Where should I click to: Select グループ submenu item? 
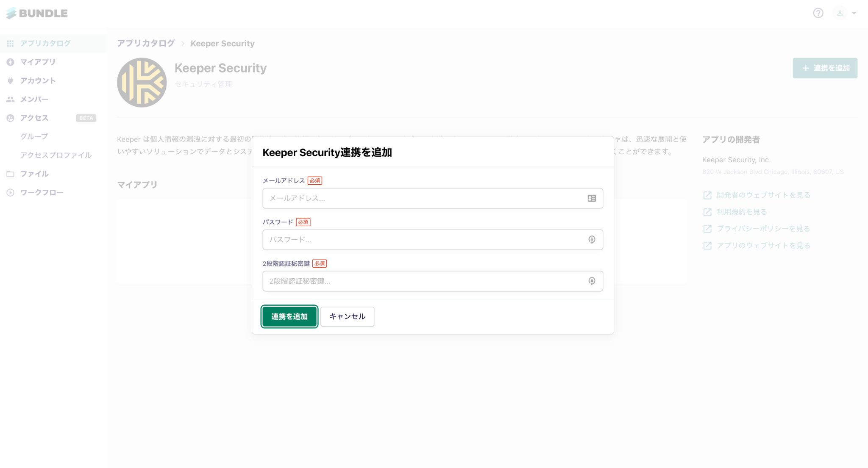(34, 136)
